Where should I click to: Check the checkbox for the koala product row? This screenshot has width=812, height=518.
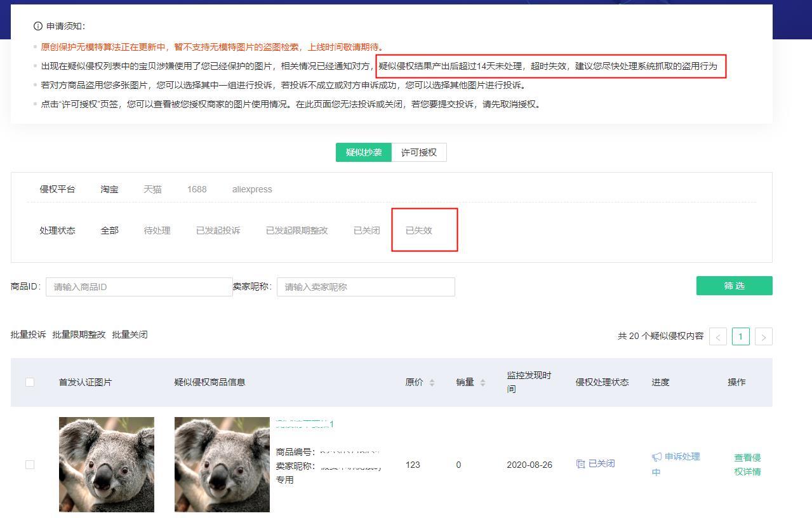[x=30, y=465]
